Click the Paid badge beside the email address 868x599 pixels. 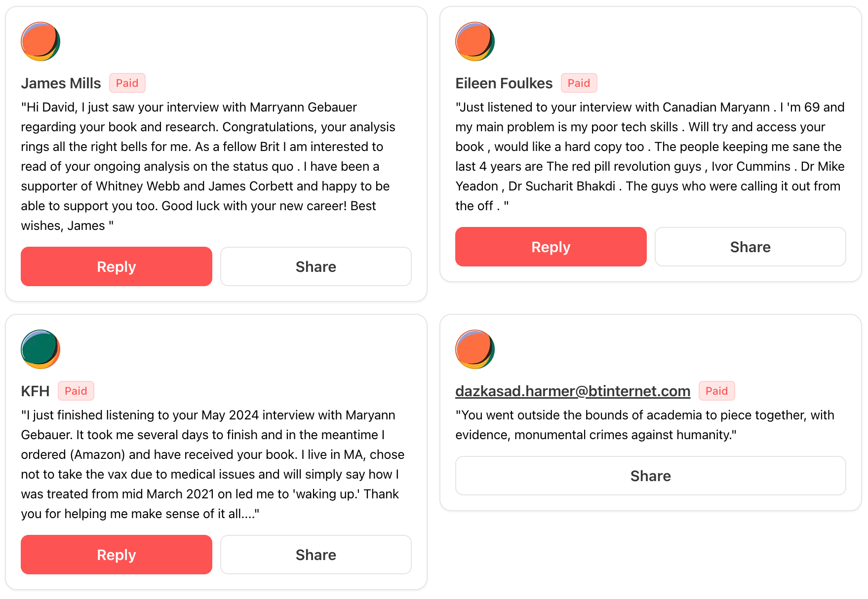(x=716, y=391)
